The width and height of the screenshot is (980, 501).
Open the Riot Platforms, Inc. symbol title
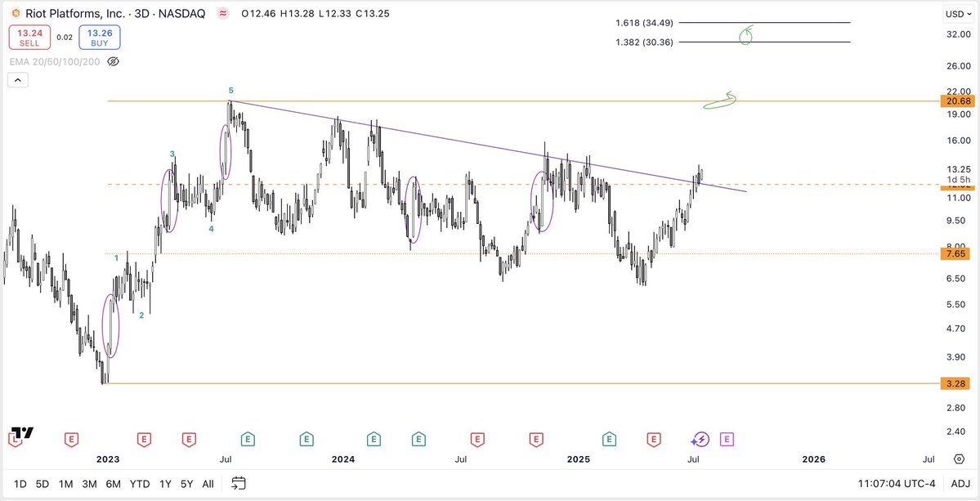tap(76, 13)
